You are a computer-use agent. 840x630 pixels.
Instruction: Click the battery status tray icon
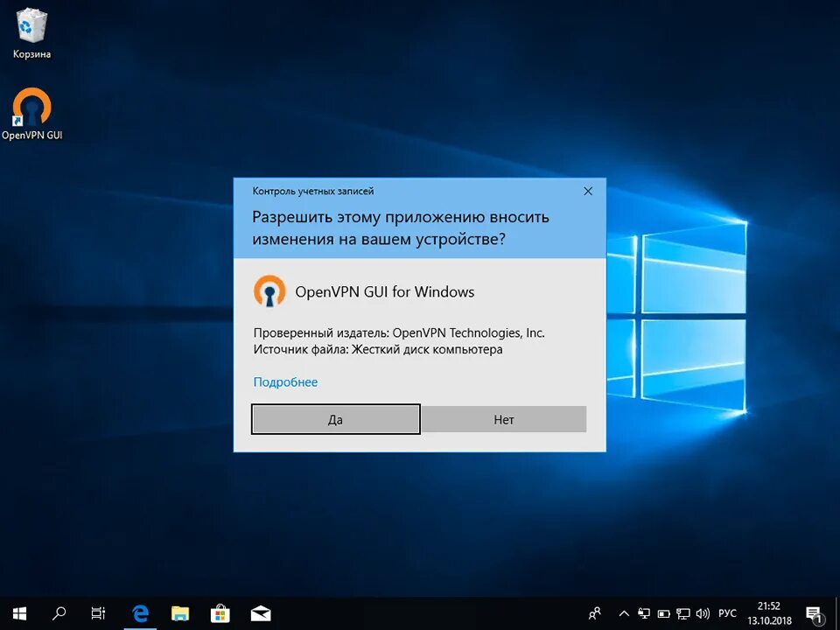coord(664,614)
